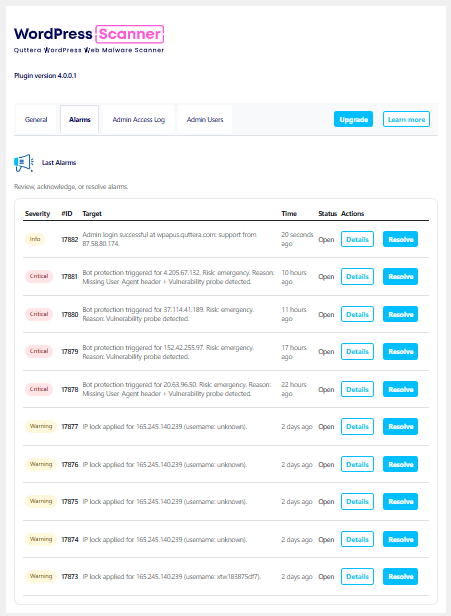This screenshot has height=616, width=451.
Task: Click the target text mentioning 152.42.255.97
Action: coord(168,352)
